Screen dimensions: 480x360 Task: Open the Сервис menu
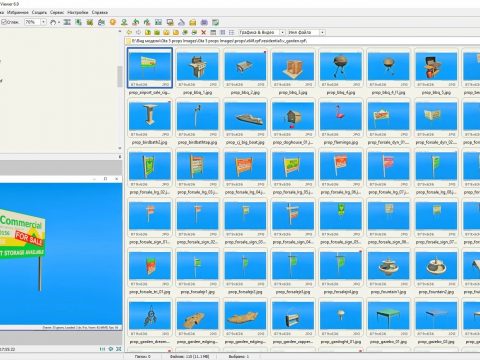pyautogui.click(x=57, y=12)
